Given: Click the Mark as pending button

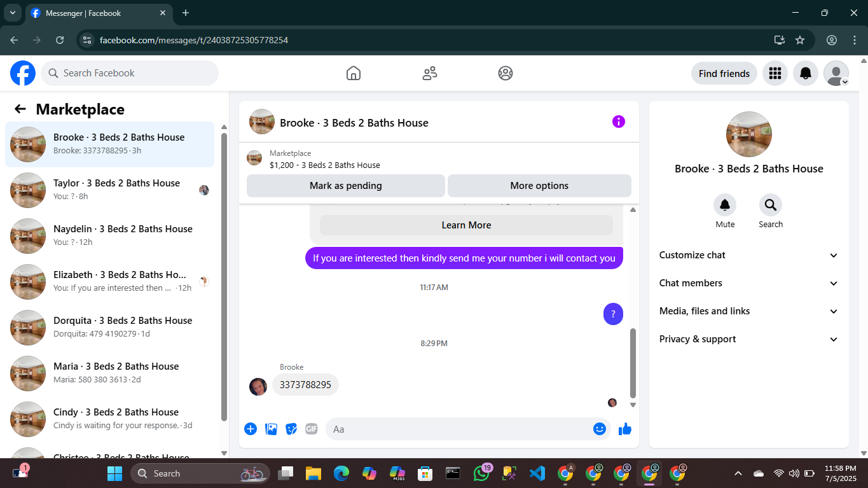Looking at the screenshot, I should point(346,186).
